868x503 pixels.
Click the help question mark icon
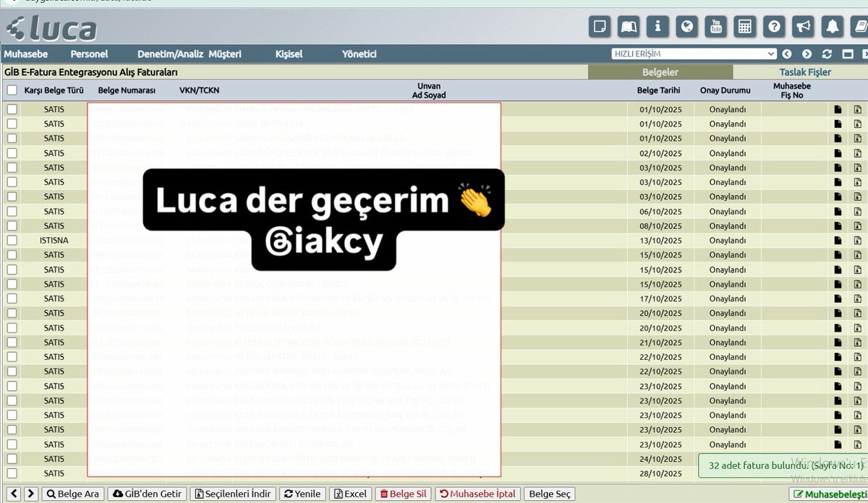click(x=775, y=26)
